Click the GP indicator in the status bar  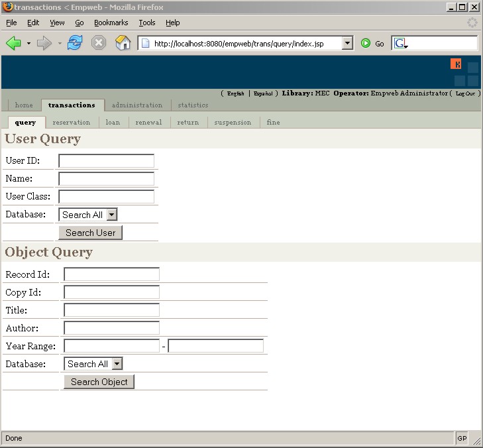tap(462, 438)
